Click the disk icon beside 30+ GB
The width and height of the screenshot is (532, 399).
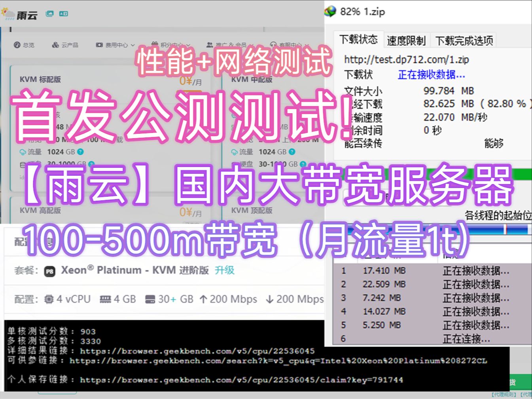tap(150, 299)
